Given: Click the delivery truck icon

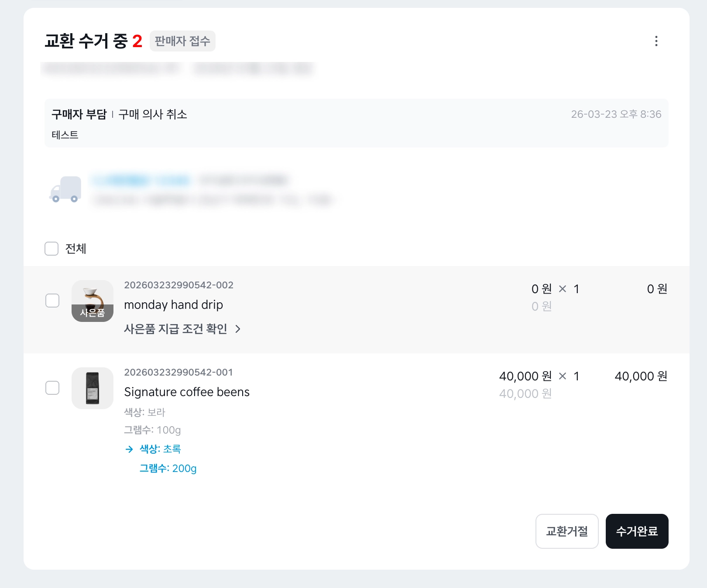Looking at the screenshot, I should [x=65, y=189].
